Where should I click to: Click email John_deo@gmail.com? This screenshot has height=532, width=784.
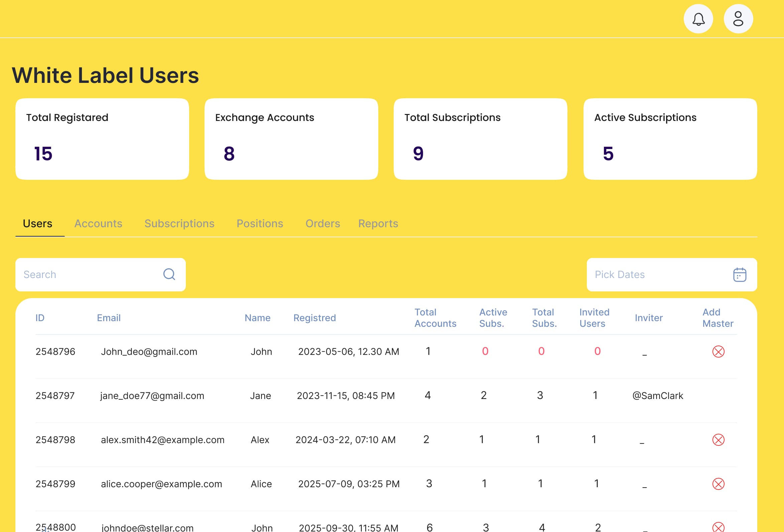pyautogui.click(x=149, y=352)
